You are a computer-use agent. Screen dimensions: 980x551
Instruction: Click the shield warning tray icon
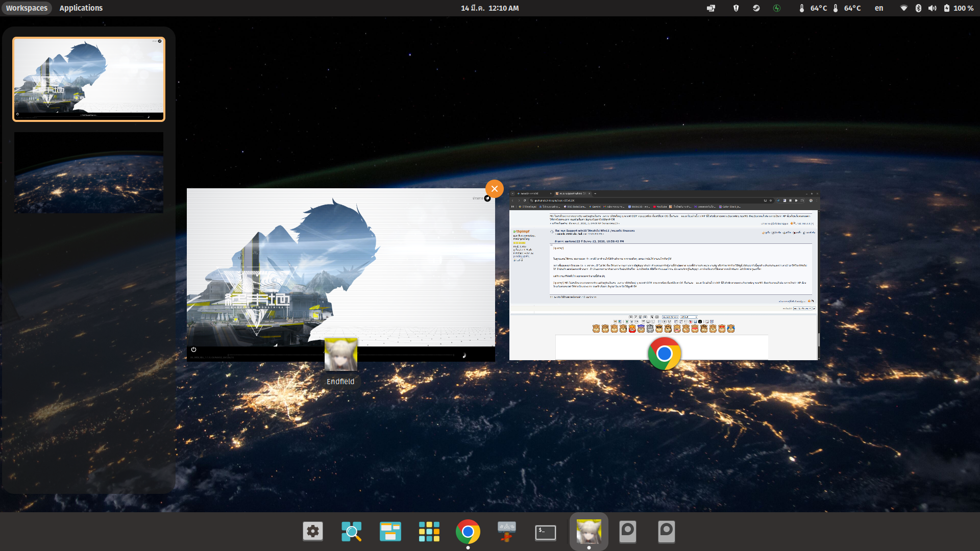(736, 8)
